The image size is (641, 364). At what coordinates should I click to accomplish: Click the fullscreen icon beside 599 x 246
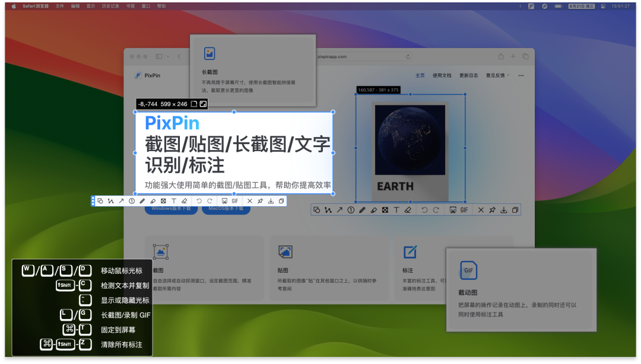(x=203, y=104)
